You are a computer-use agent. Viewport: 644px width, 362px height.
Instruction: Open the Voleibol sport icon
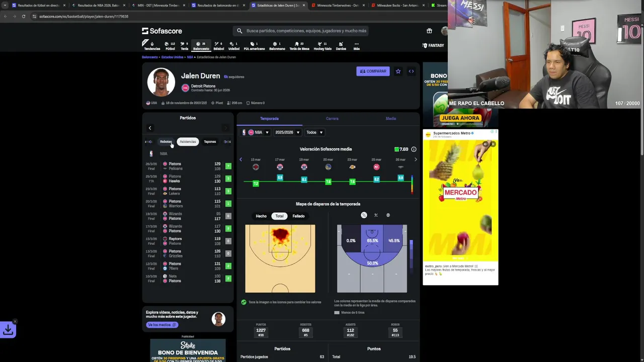click(x=234, y=46)
